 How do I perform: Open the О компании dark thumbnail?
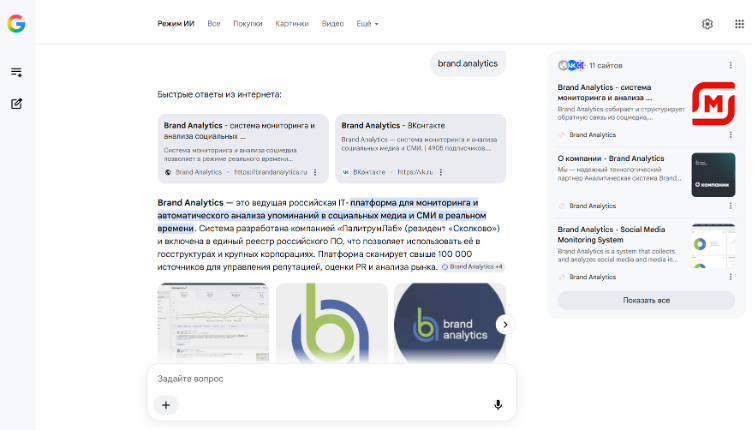click(713, 175)
